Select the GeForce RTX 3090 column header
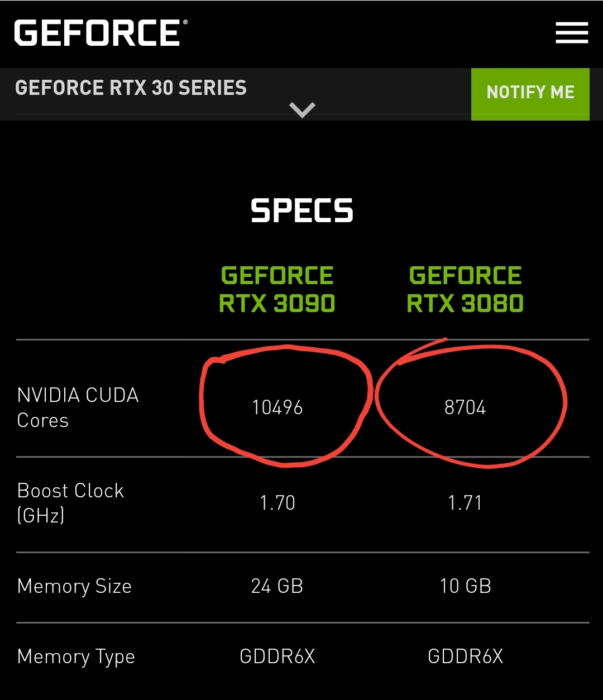603x700 pixels. pos(277,290)
